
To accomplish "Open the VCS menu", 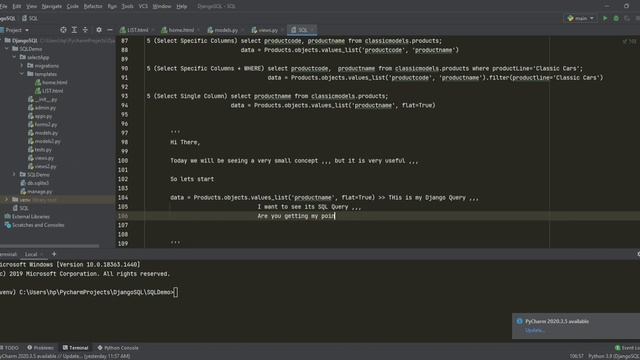I will (143, 6).
